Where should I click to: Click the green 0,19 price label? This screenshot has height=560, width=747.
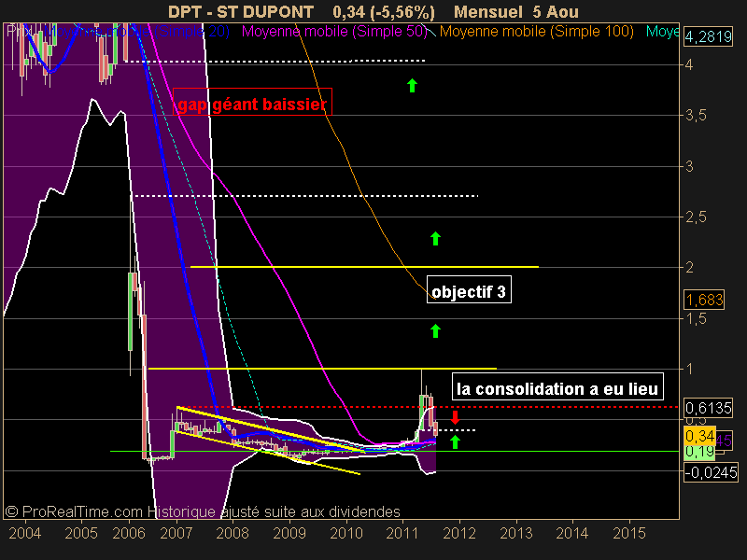pyautogui.click(x=699, y=452)
